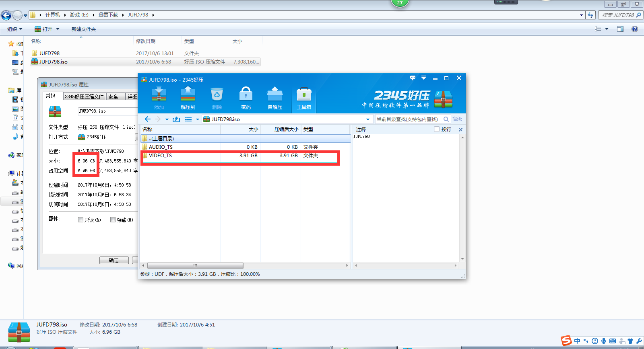Click the up-one-level folder icon
644x349 pixels.
(176, 119)
